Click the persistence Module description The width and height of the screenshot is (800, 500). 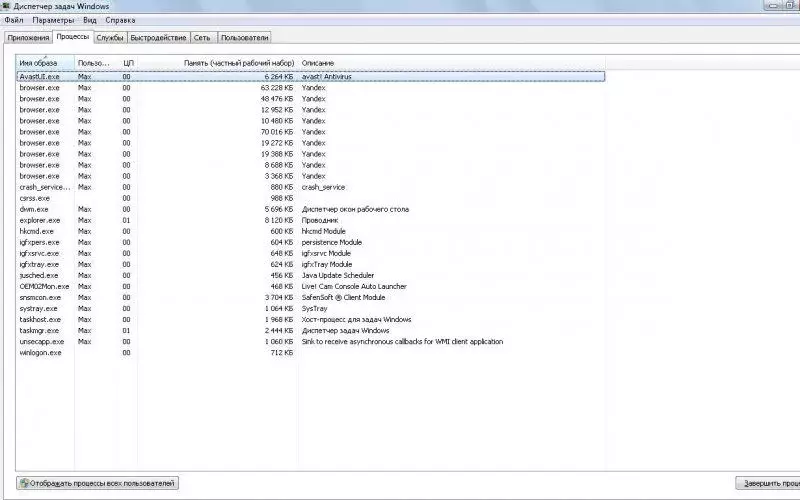click(332, 242)
